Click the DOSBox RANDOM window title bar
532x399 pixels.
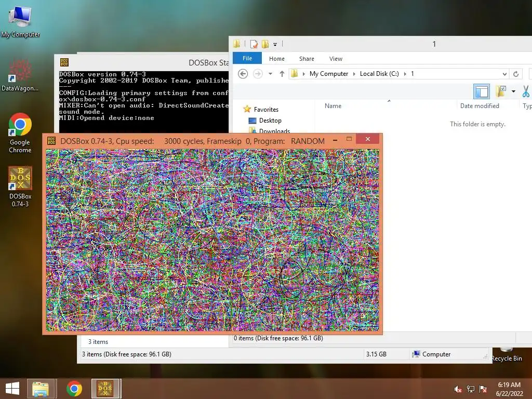pyautogui.click(x=192, y=141)
